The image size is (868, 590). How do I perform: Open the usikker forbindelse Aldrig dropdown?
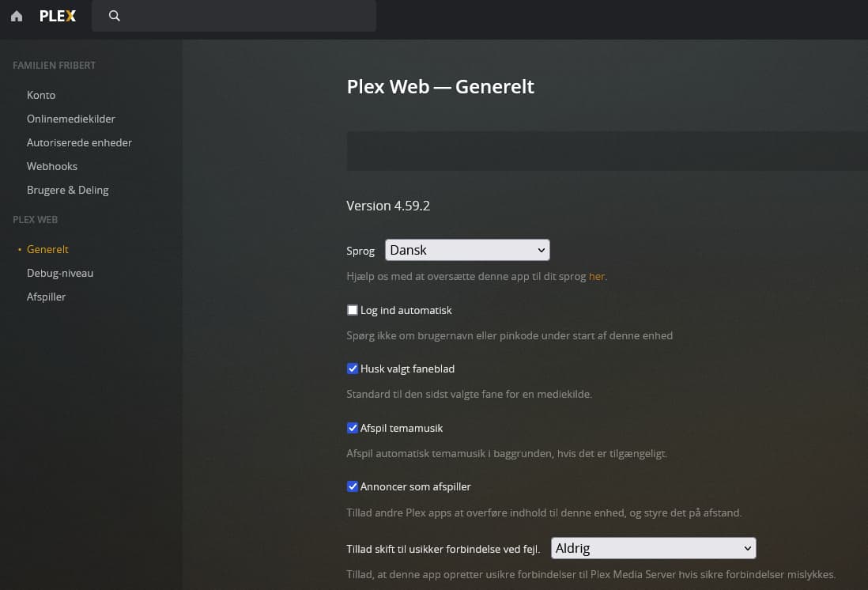[x=653, y=548]
